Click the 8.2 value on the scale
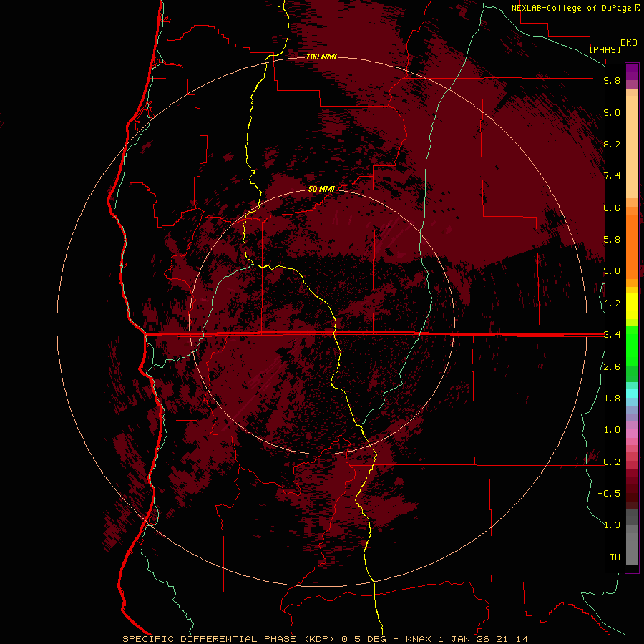This screenshot has height=644, width=644. [x=612, y=144]
